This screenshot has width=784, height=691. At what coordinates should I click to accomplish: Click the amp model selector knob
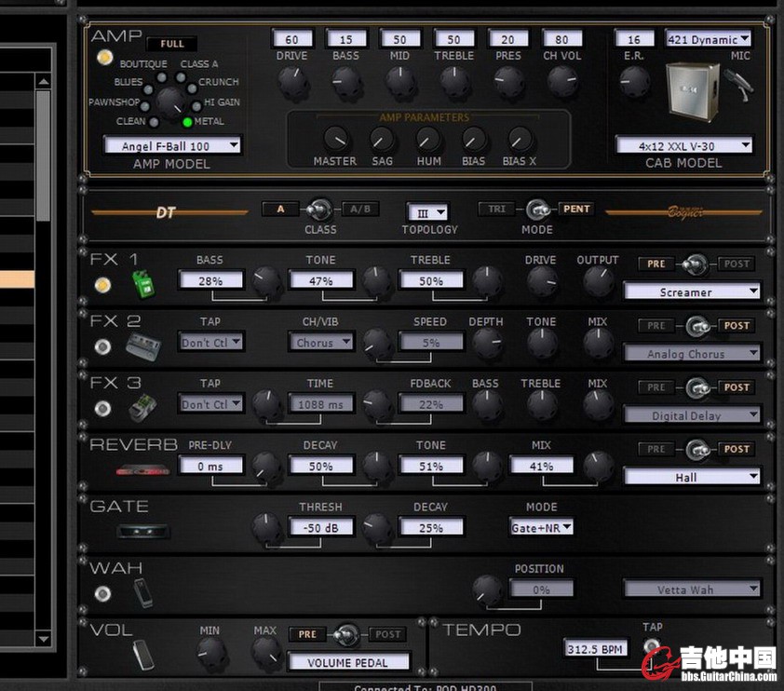170,102
